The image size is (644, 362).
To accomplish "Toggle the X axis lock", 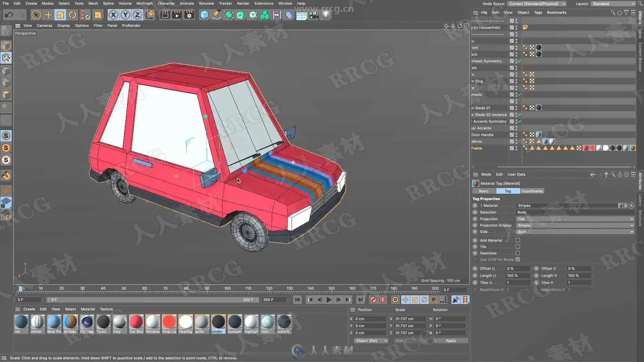I will tap(113, 15).
